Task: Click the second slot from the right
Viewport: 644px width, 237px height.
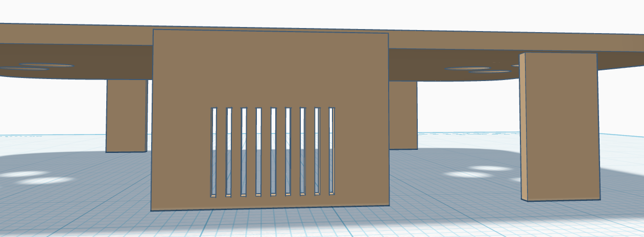Action: (x=317, y=151)
